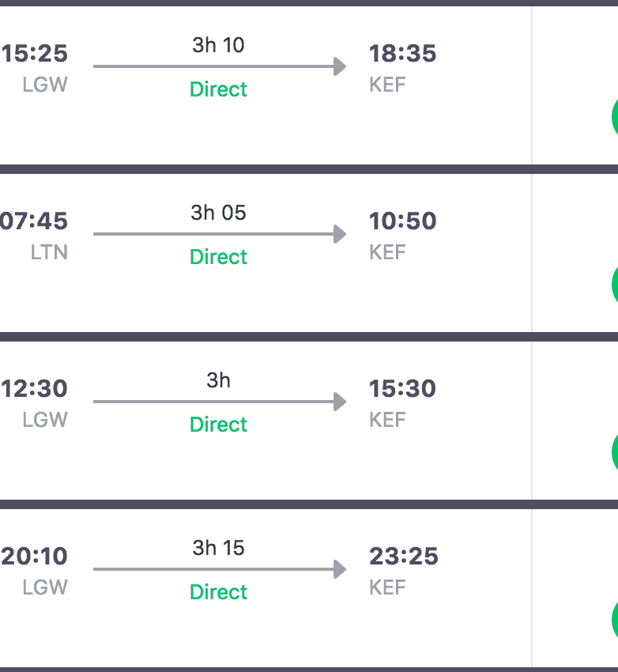Image resolution: width=618 pixels, height=672 pixels.
Task: Click the 23:25 arrival time
Action: [x=403, y=557]
